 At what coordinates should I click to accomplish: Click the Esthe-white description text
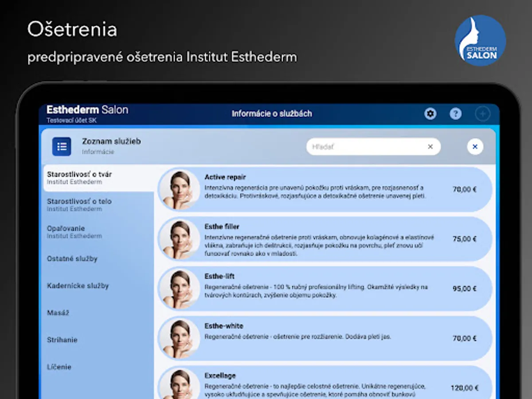tap(297, 337)
